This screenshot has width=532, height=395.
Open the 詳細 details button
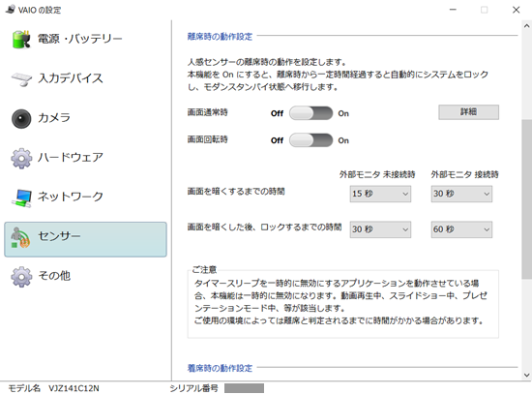[468, 112]
